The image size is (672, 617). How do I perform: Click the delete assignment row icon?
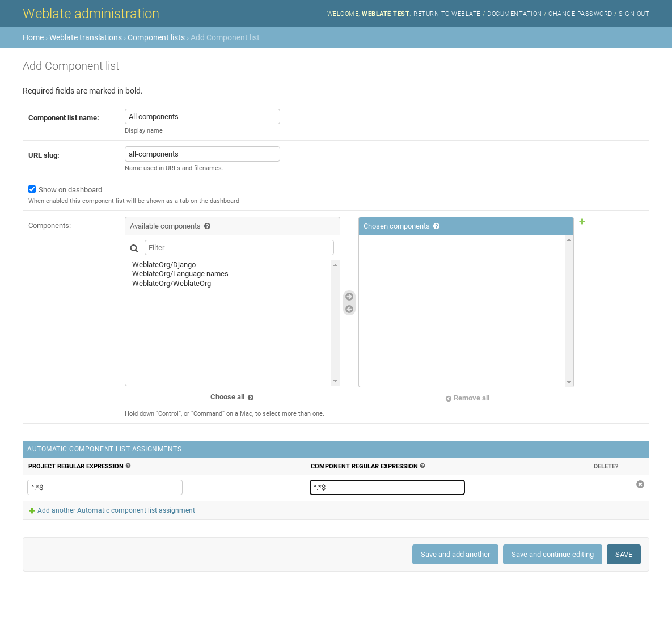pos(640,484)
